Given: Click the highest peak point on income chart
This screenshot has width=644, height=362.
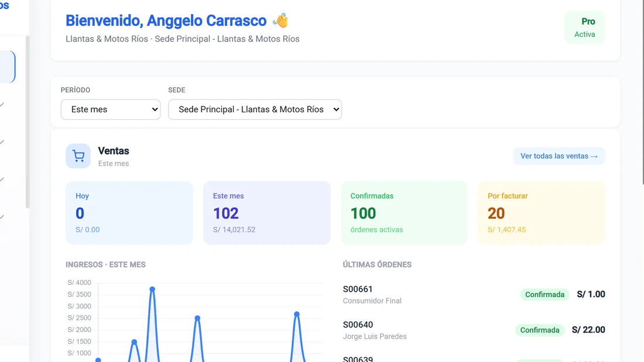Looking at the screenshot, I should click(152, 289).
